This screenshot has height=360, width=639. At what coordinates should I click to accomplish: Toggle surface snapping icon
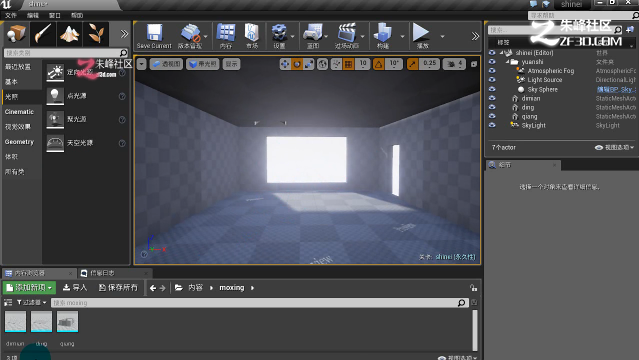[x=337, y=64]
